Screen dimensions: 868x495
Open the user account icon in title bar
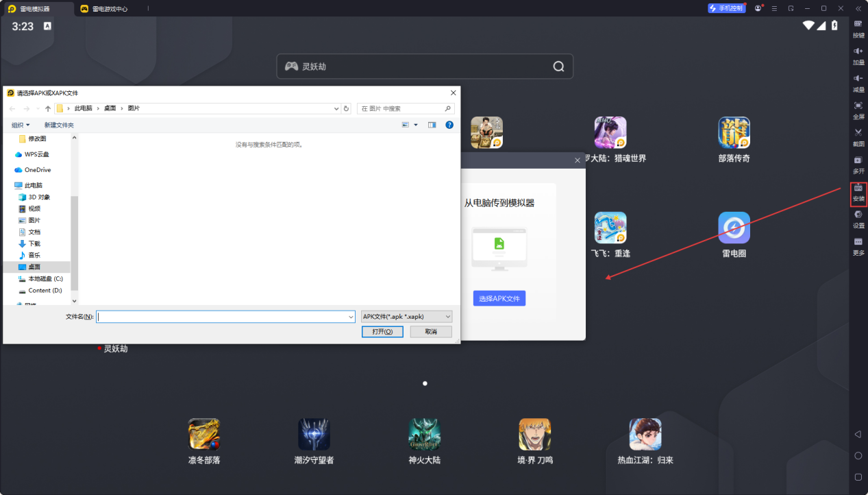pyautogui.click(x=758, y=8)
